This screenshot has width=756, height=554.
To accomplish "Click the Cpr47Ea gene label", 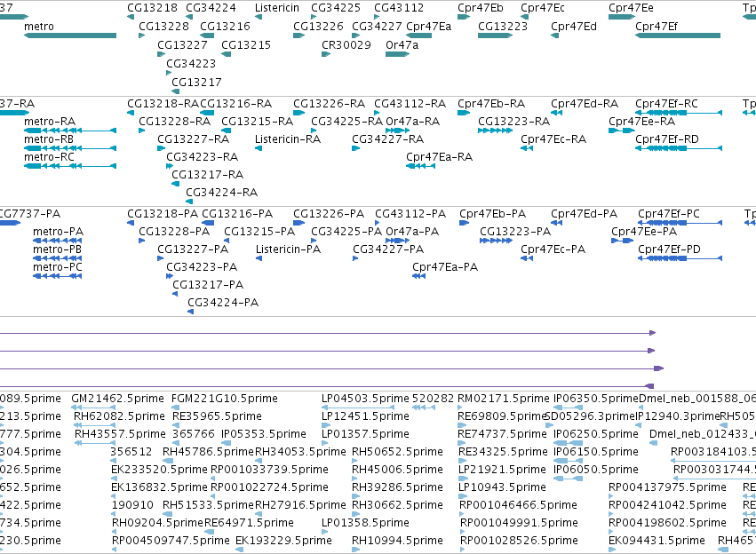I will pos(428,27).
